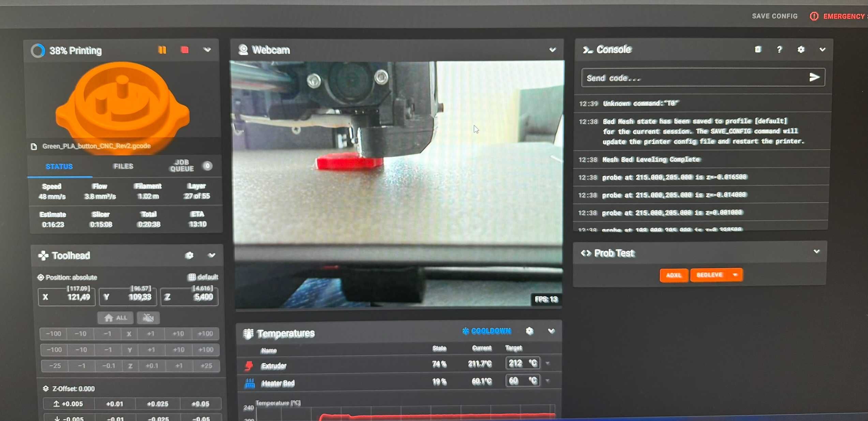868x421 pixels.
Task: Click the Position: absolute indicator
Action: (x=67, y=277)
